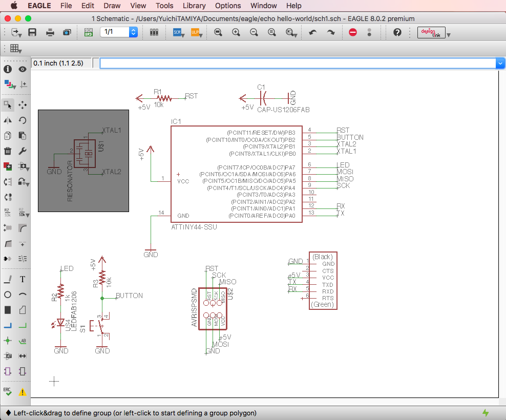Open the sheet selector 1/1 combo box
This screenshot has height=420, width=506.
pos(119,32)
